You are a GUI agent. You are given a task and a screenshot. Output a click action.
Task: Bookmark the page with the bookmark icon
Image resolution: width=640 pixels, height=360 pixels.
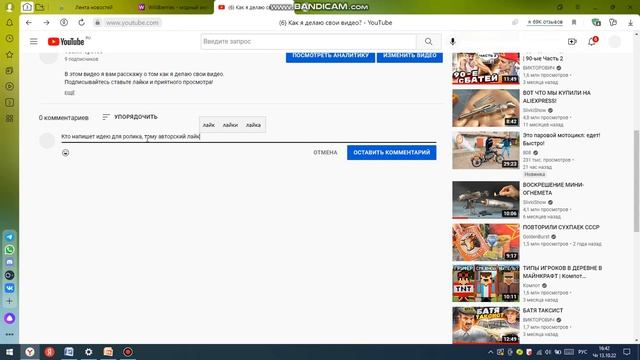pyautogui.click(x=574, y=22)
